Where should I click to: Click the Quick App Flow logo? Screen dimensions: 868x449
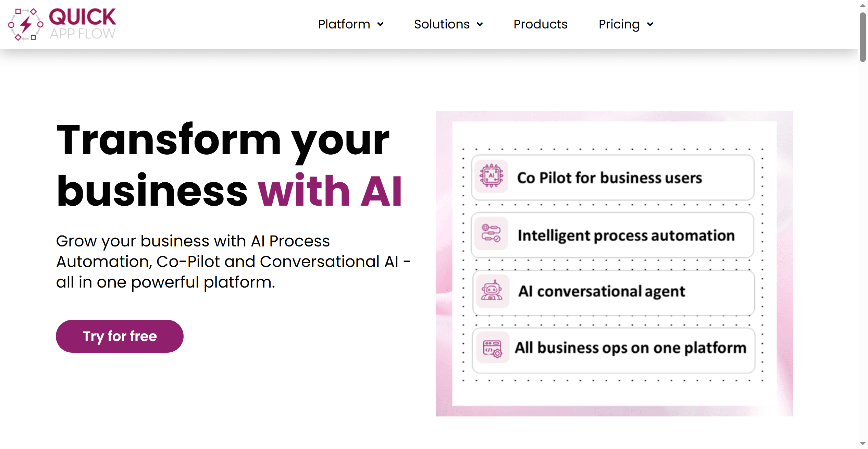[62, 24]
